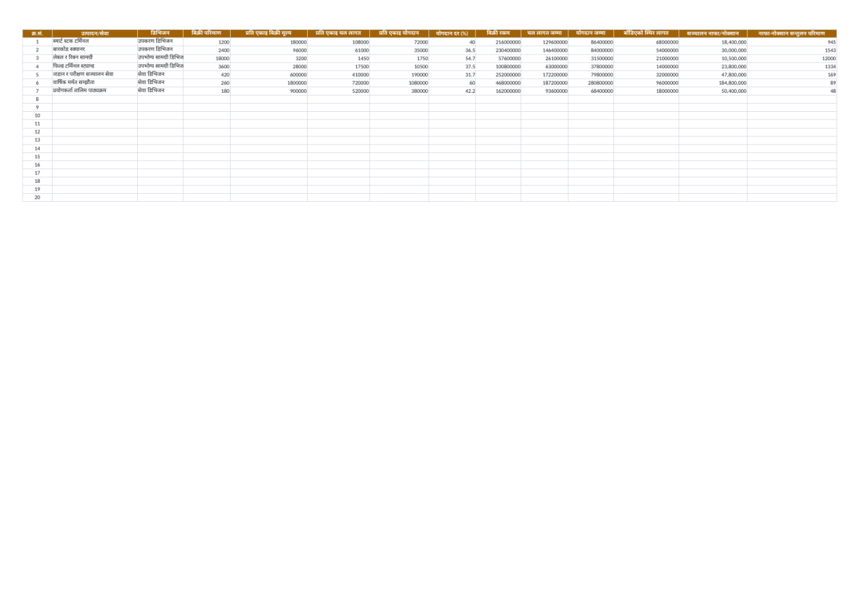The height and width of the screenshot is (614, 868).
Task: Select operating profit cell '184,800,000'
Action: pyautogui.click(x=712, y=83)
